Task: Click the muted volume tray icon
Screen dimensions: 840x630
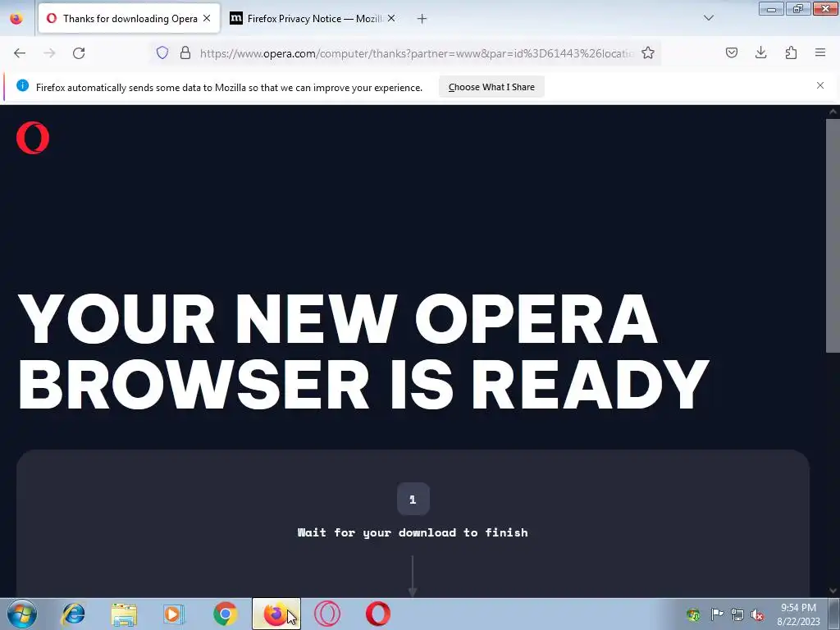Action: (x=757, y=614)
